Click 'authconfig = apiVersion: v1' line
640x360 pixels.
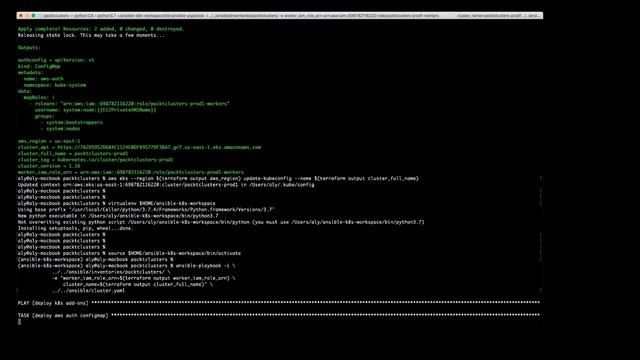(56, 60)
